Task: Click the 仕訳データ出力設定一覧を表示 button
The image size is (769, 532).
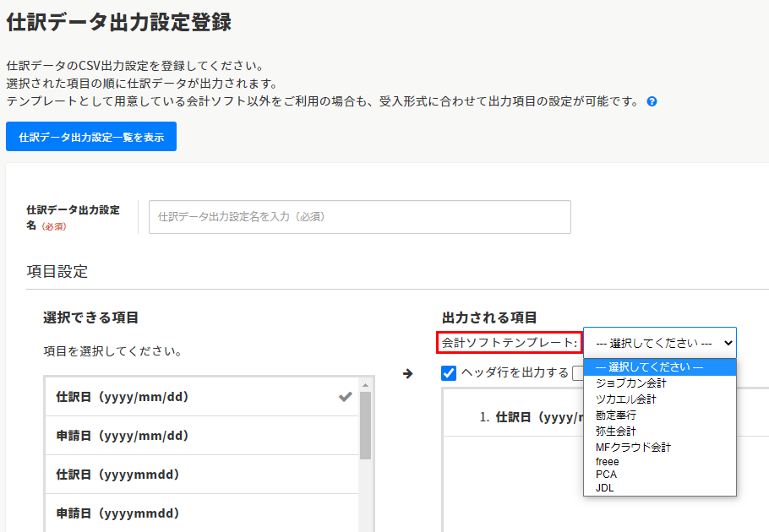Action: point(91,137)
